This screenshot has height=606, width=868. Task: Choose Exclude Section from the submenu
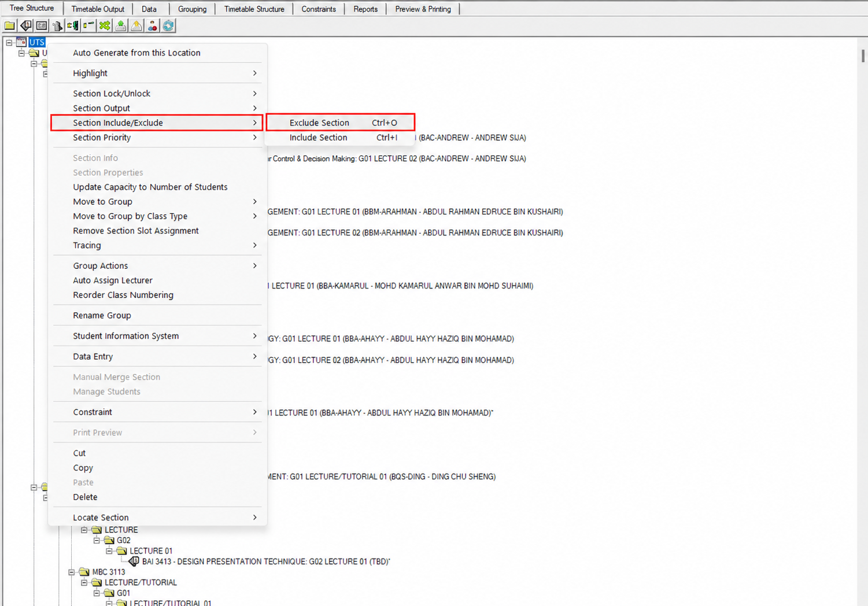click(340, 123)
